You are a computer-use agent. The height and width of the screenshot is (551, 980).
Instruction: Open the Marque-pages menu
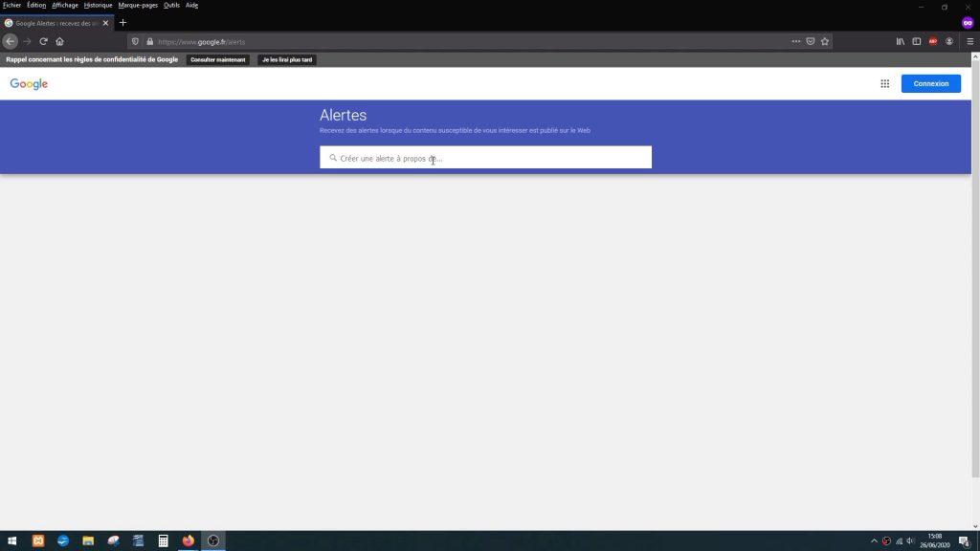point(138,5)
